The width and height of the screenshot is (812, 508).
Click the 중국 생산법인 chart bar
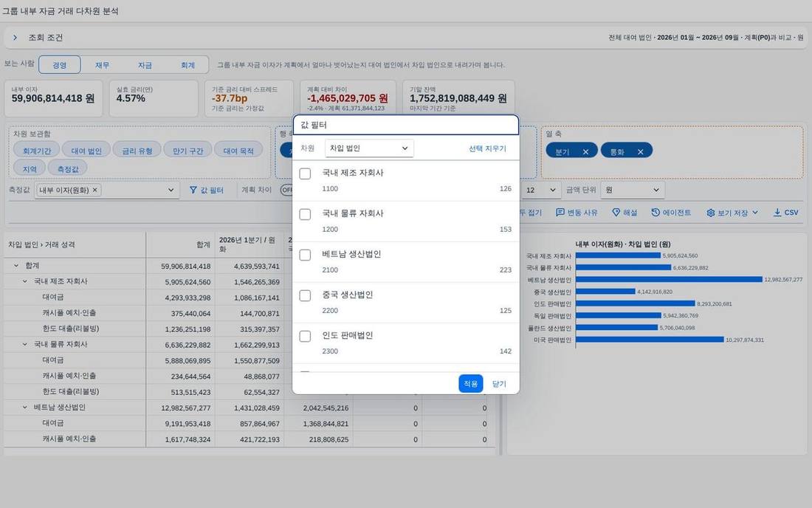pyautogui.click(x=605, y=292)
